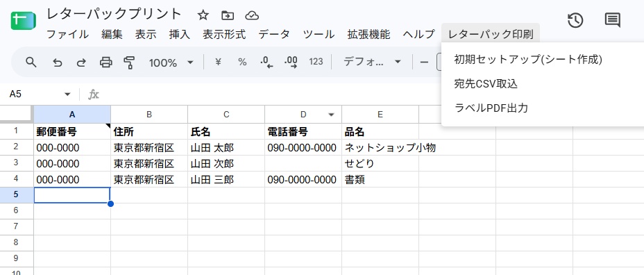Open the ファイル menu
Screen dimensions: 644x275
(x=67, y=34)
